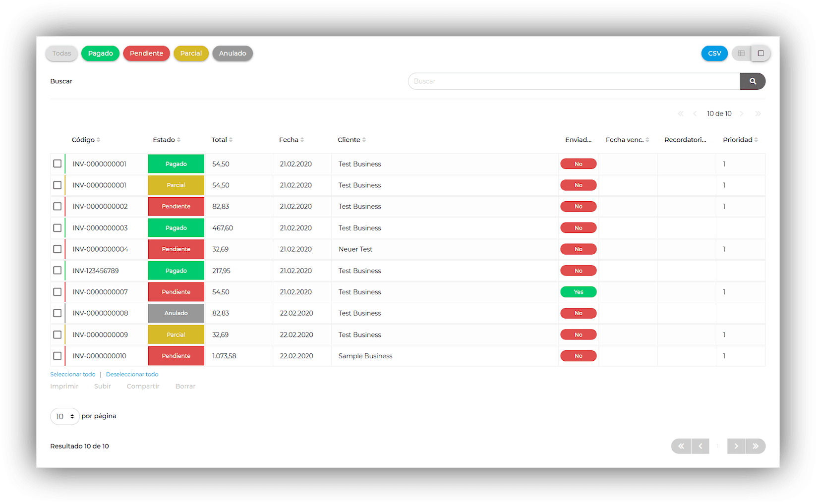Check the box for INV-0000000002
The height and width of the screenshot is (504, 816).
coord(58,206)
